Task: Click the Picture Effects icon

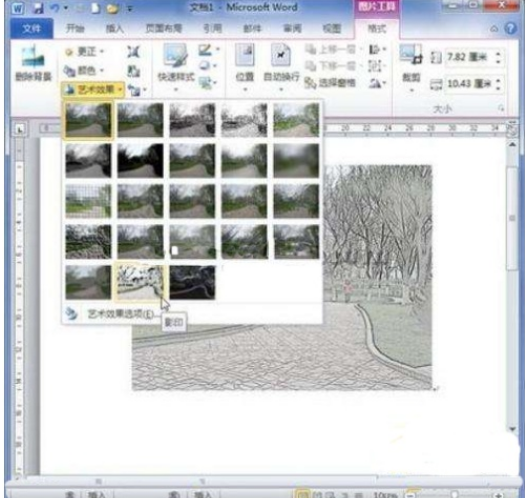Action: coord(205,66)
